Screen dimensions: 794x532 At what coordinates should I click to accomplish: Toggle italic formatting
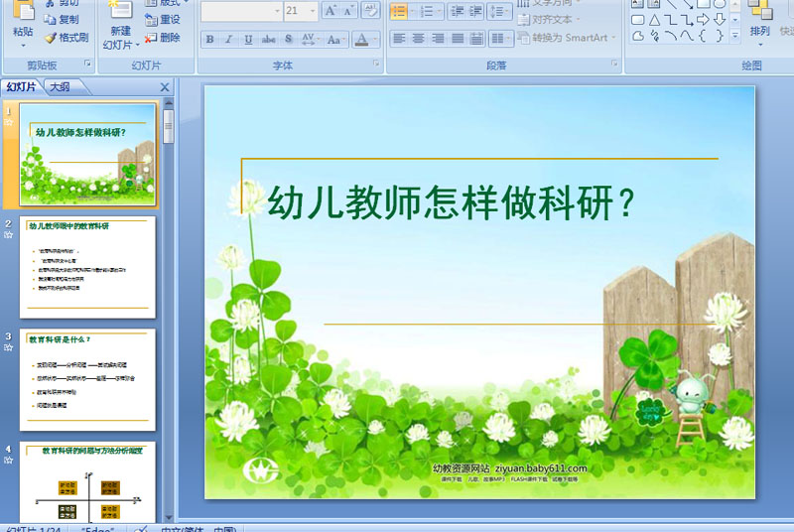click(229, 40)
